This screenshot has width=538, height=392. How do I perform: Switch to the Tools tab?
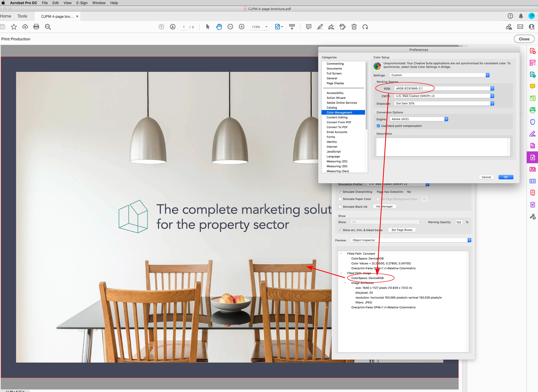[22, 16]
